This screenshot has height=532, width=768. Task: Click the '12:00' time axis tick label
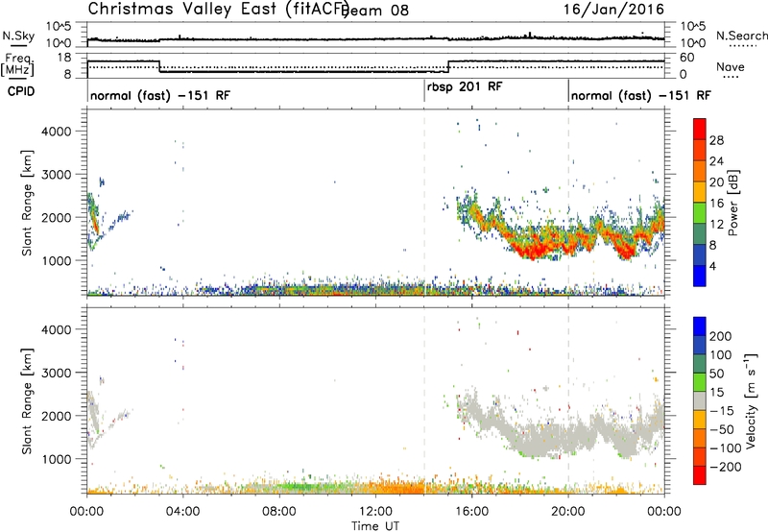point(375,512)
